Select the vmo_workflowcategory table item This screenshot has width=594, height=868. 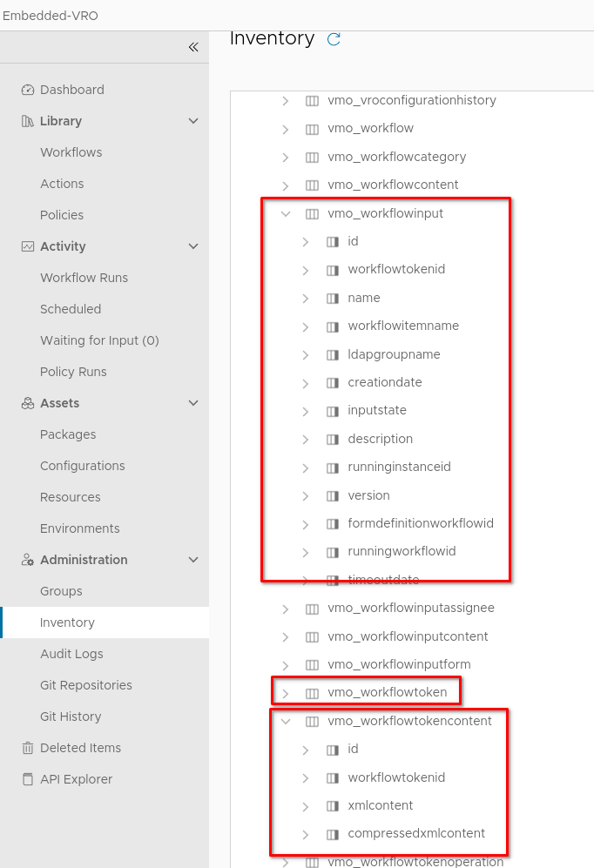[x=397, y=157]
